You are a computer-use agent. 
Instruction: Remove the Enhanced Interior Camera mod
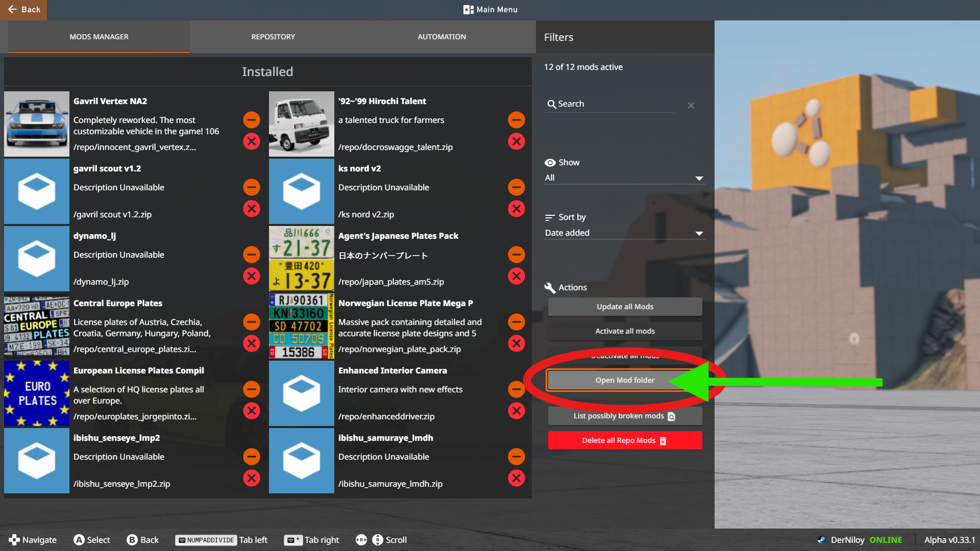point(516,411)
